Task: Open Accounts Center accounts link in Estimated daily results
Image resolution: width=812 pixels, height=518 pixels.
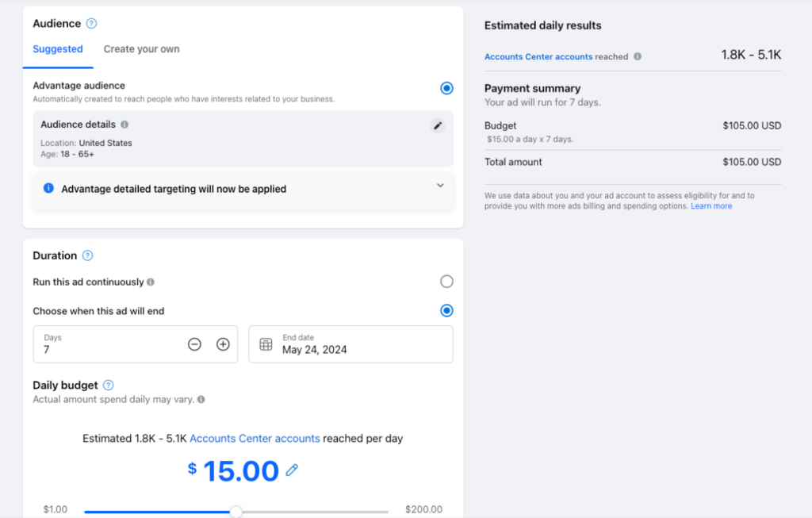Action: (538, 56)
